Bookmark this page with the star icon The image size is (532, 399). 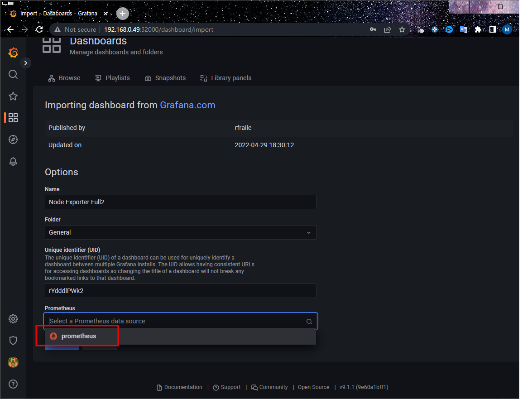(402, 29)
